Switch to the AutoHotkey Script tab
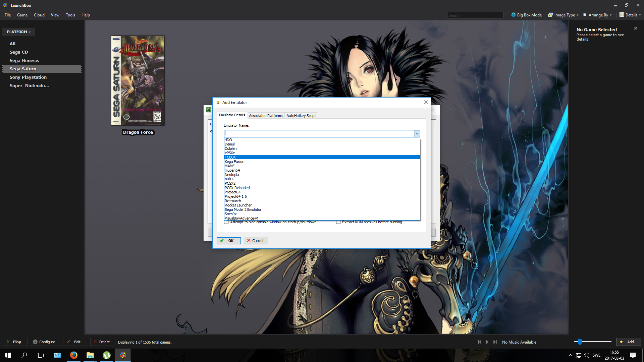644x362 pixels. tap(301, 116)
